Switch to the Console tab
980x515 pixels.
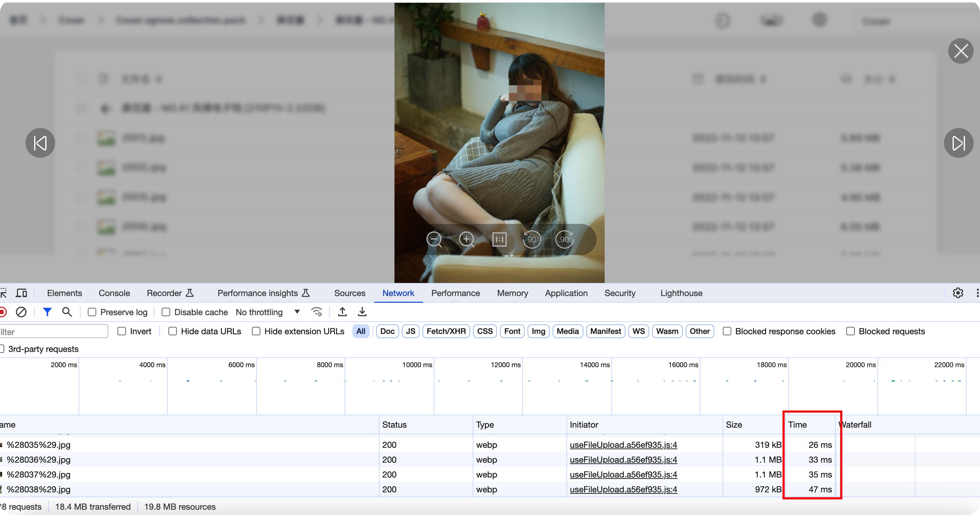[114, 293]
